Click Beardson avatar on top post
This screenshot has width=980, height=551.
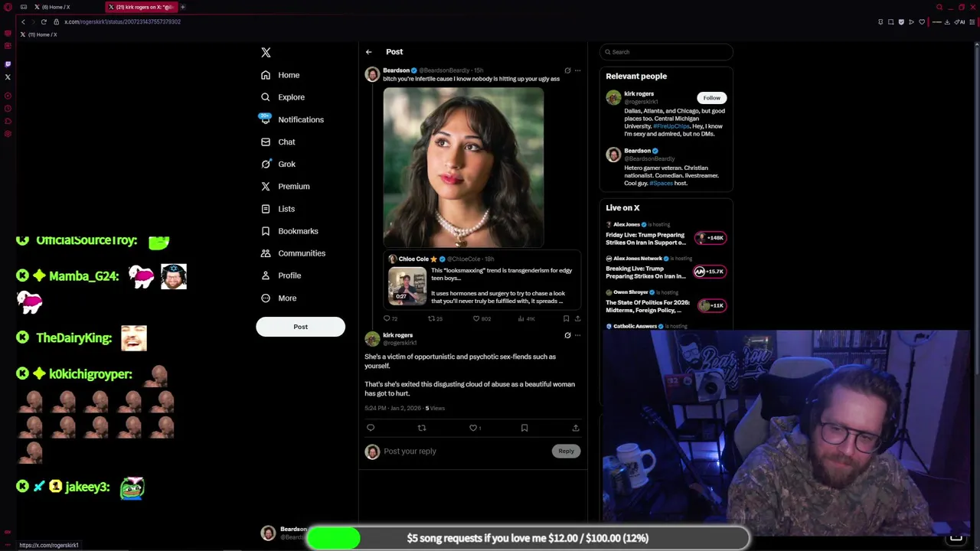point(372,74)
